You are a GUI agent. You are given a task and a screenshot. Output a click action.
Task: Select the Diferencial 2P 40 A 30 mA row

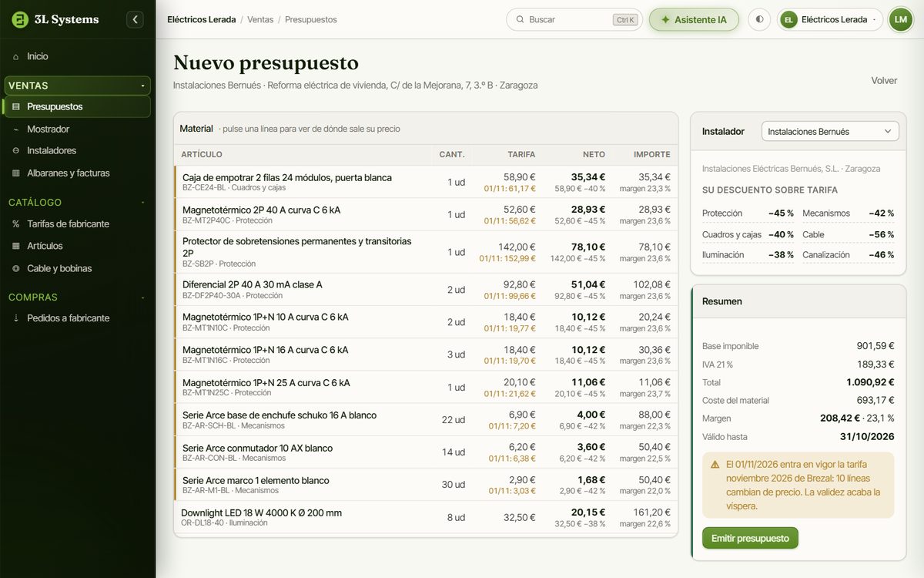pyautogui.click(x=426, y=290)
